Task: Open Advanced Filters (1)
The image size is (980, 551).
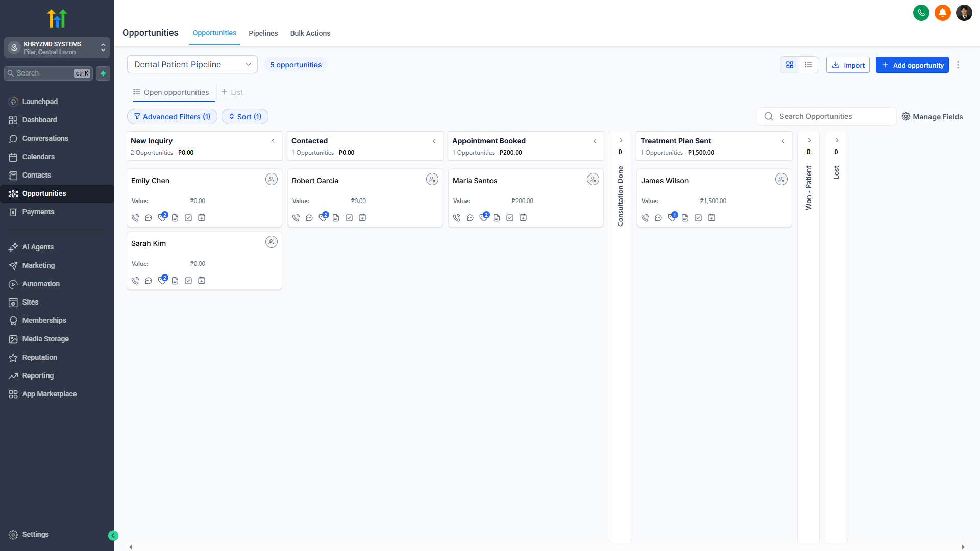Action: (x=172, y=117)
